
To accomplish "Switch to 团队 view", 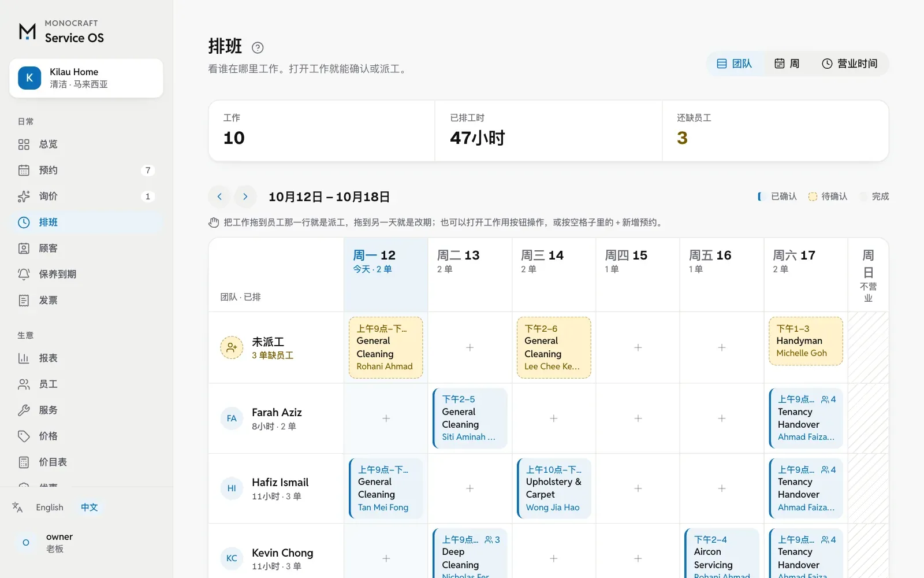I will click(x=735, y=64).
